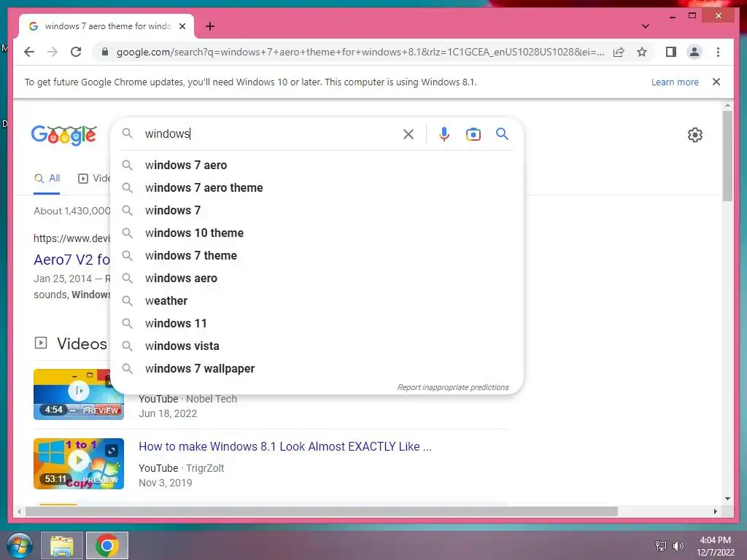Image resolution: width=747 pixels, height=560 pixels.
Task: Select the All results tab
Action: point(47,179)
